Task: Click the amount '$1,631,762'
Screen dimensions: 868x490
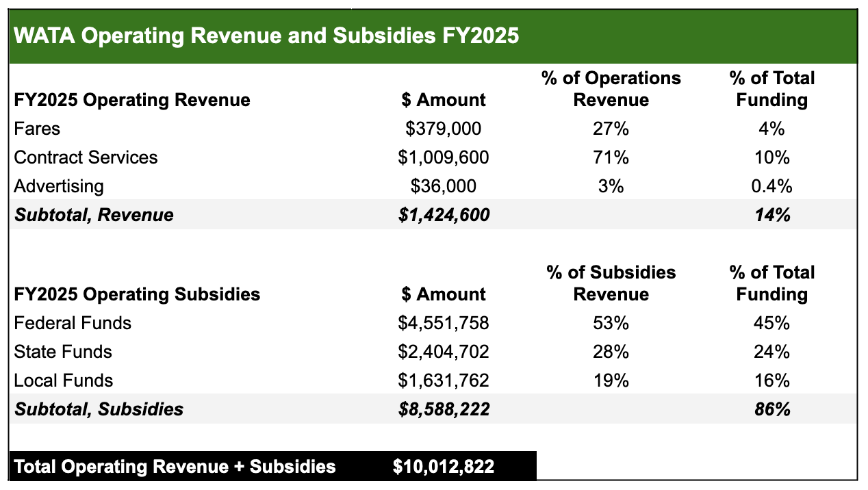Action: click(444, 381)
